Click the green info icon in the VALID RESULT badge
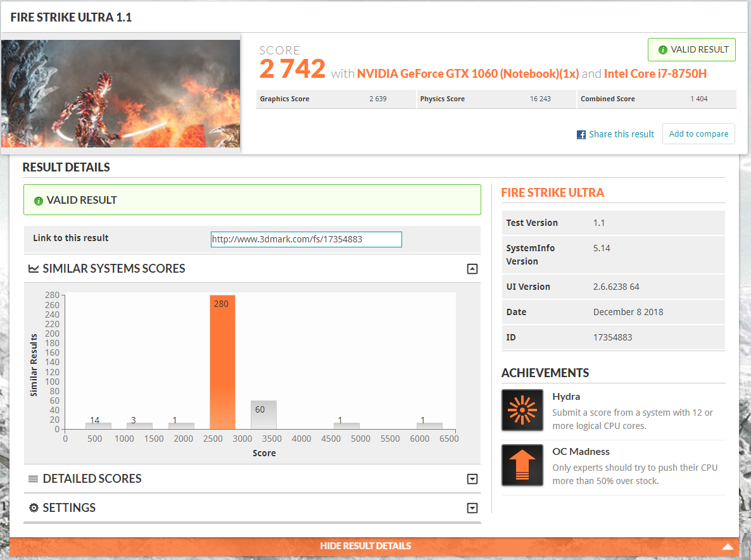The width and height of the screenshot is (751, 560). tap(663, 50)
